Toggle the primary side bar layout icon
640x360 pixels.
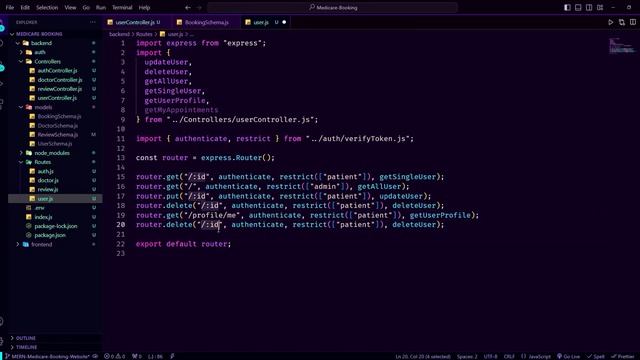[x=567, y=7]
